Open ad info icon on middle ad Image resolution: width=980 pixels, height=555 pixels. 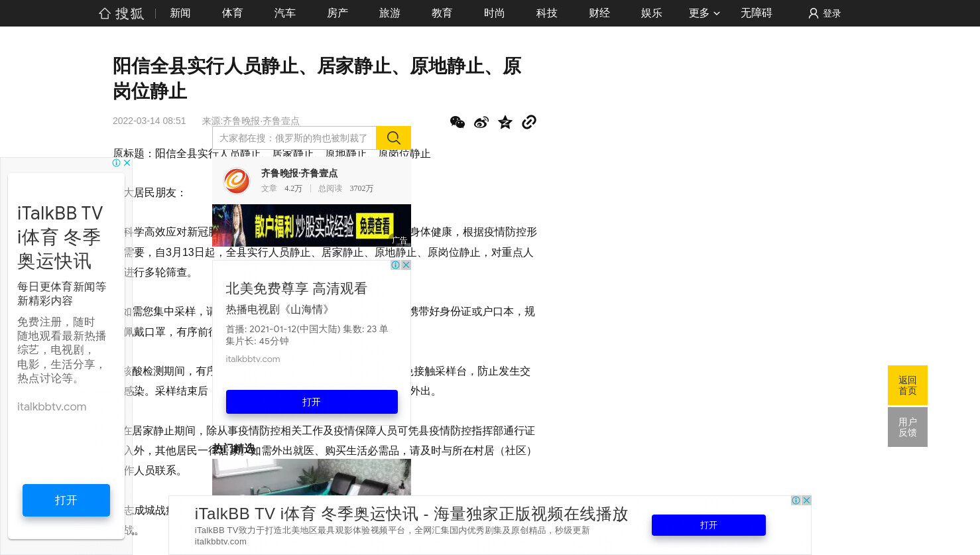[x=395, y=265]
